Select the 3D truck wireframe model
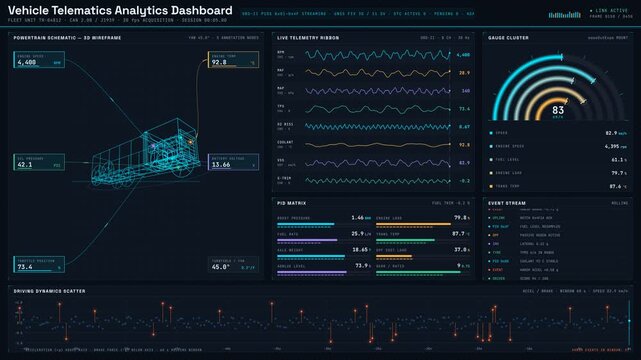This screenshot has height=360, width=641. tap(145, 154)
